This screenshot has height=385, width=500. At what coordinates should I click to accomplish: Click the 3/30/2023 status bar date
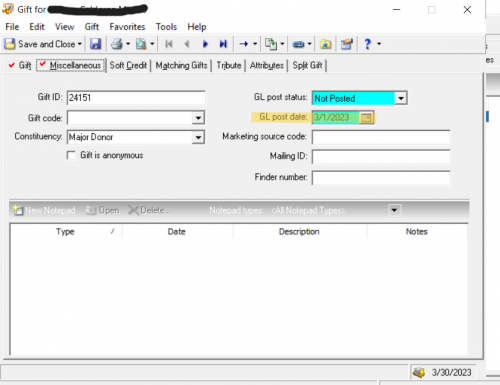451,372
